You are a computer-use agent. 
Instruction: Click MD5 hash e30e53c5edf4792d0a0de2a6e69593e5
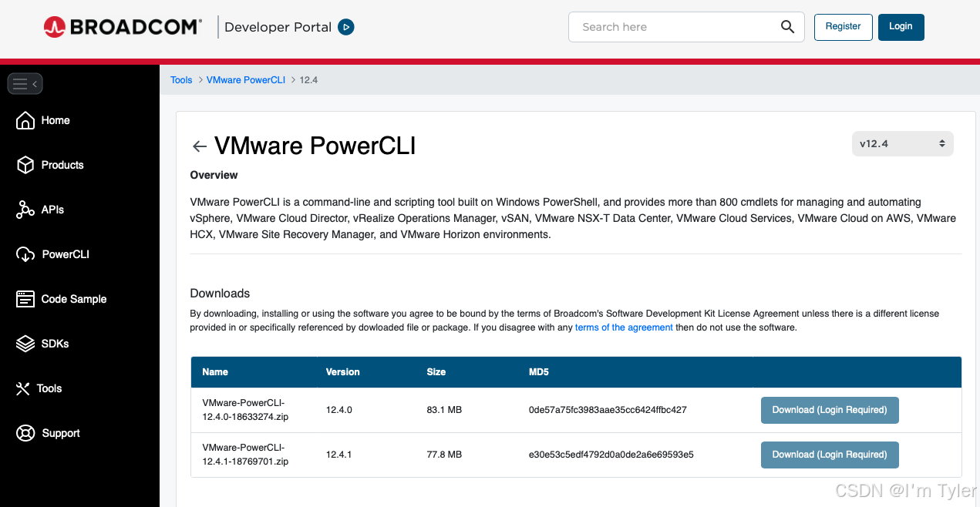[x=611, y=455]
